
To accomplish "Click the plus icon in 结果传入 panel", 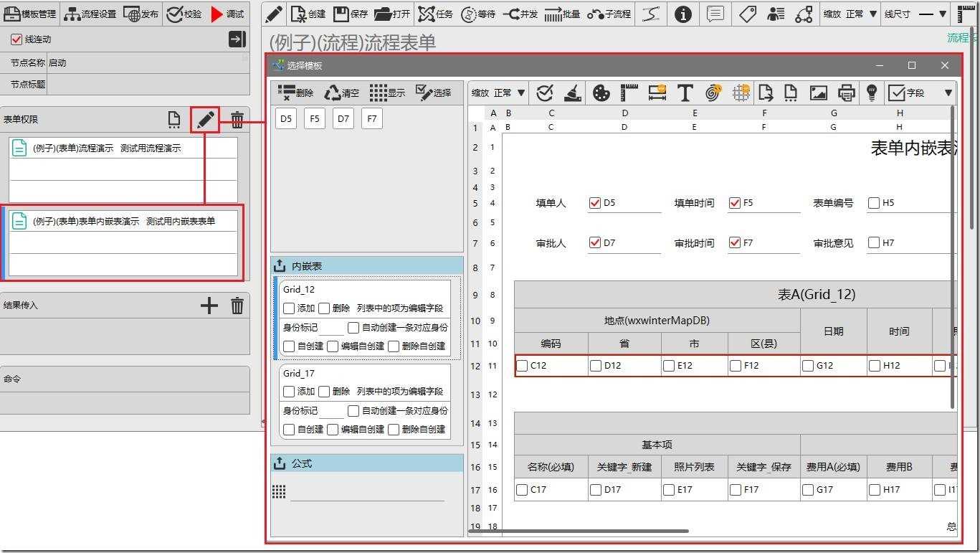I will pos(209,306).
